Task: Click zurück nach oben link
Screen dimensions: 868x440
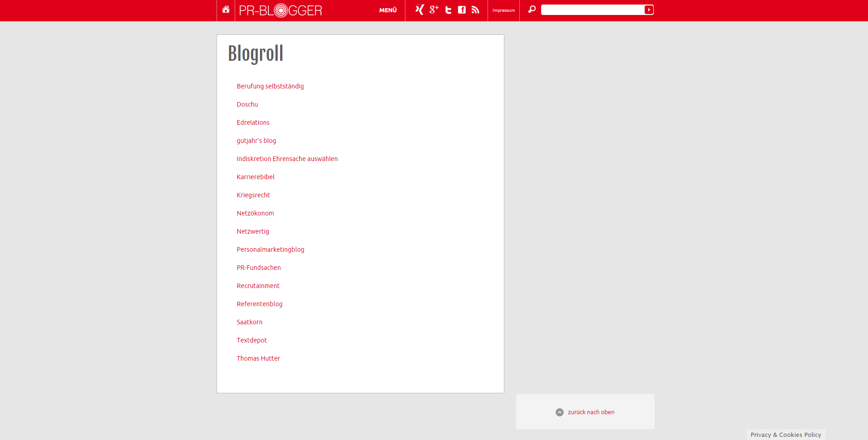Action: pos(591,412)
